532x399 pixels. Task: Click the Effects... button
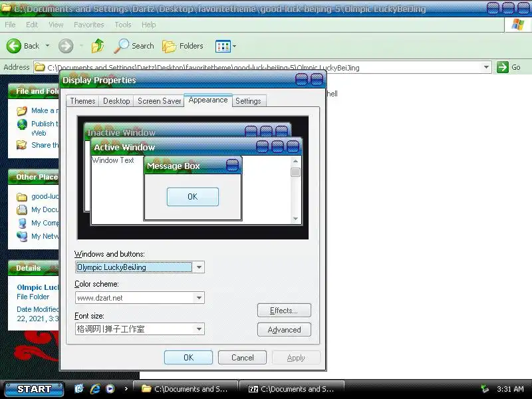tap(284, 311)
